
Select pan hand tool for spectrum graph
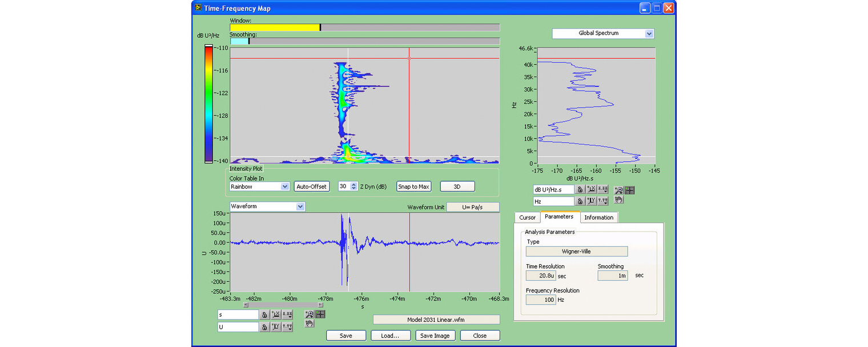tap(618, 200)
